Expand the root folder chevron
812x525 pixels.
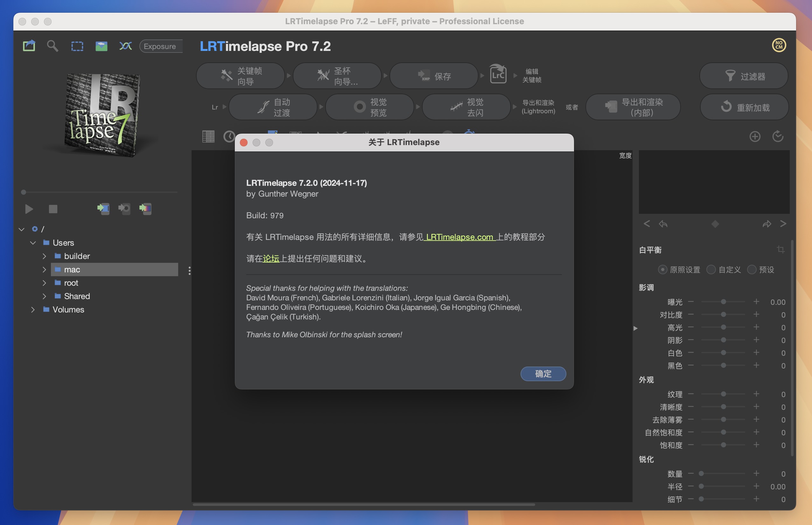tap(44, 283)
